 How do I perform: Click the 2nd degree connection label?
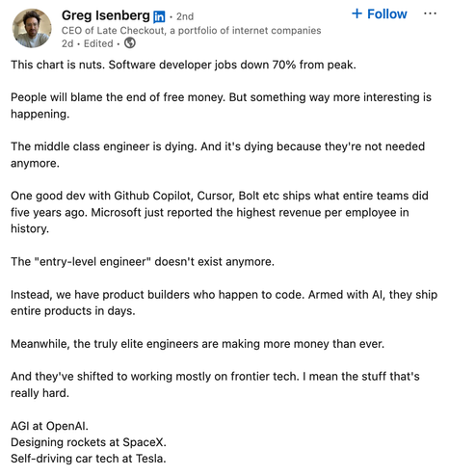(185, 16)
